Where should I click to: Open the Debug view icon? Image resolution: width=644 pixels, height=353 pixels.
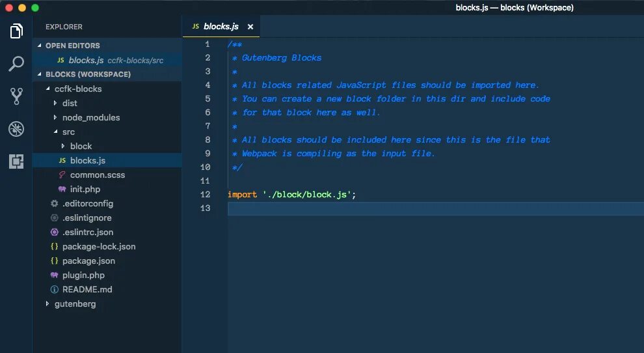(x=16, y=129)
